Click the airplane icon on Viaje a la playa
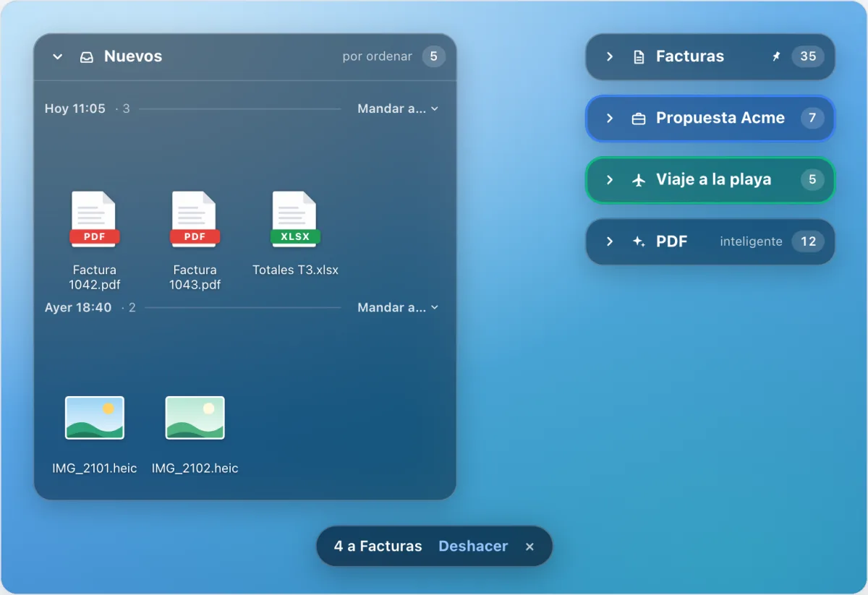The image size is (868, 595). click(639, 180)
